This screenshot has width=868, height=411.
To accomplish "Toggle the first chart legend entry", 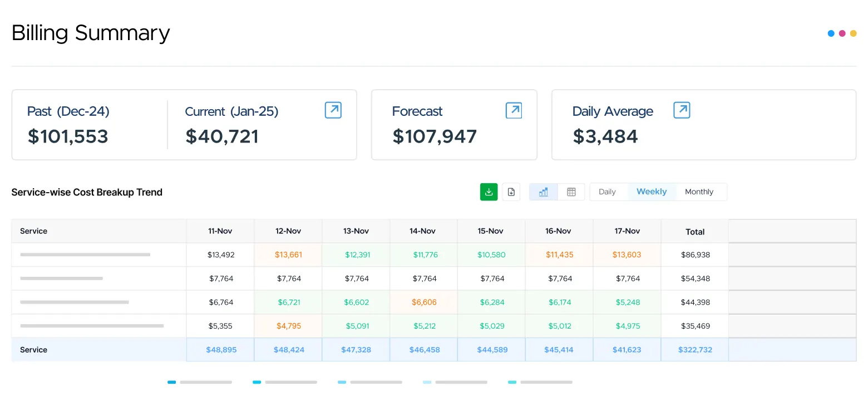I will tap(200, 382).
